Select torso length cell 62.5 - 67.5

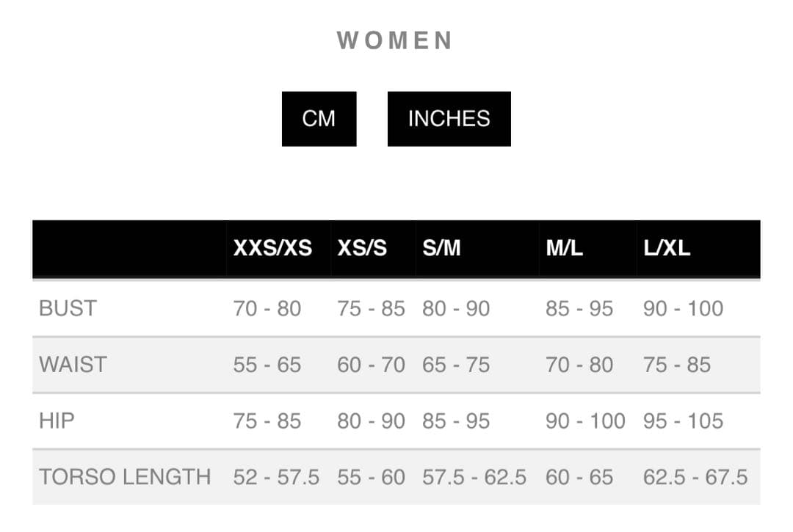coord(695,477)
